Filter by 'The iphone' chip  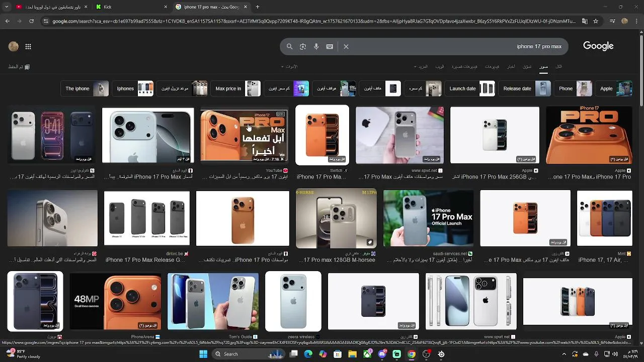[x=85, y=88]
